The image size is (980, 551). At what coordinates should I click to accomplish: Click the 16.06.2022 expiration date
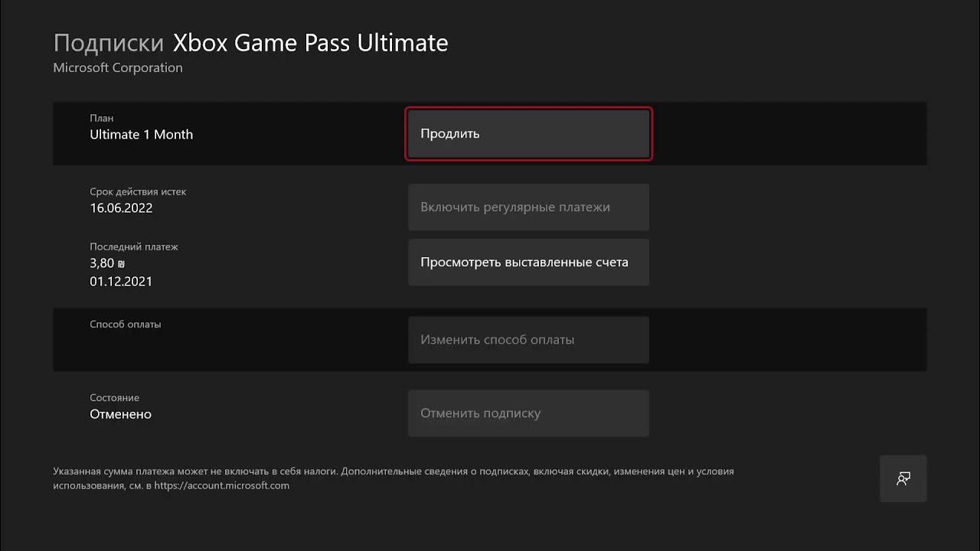click(121, 208)
